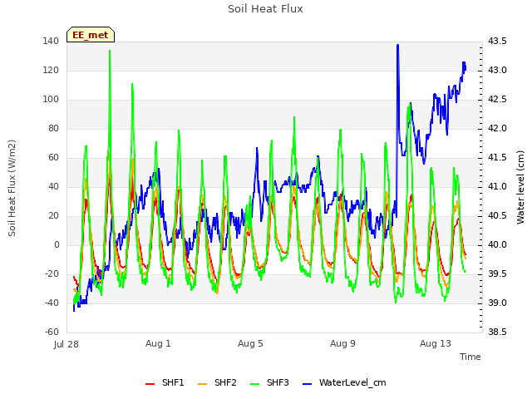The image size is (532, 399).
Task: Click the 38.5 right axis tick label
Action: click(x=497, y=332)
